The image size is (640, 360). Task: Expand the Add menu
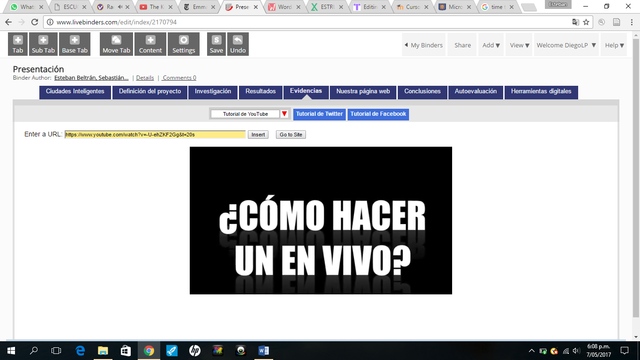coord(491,45)
